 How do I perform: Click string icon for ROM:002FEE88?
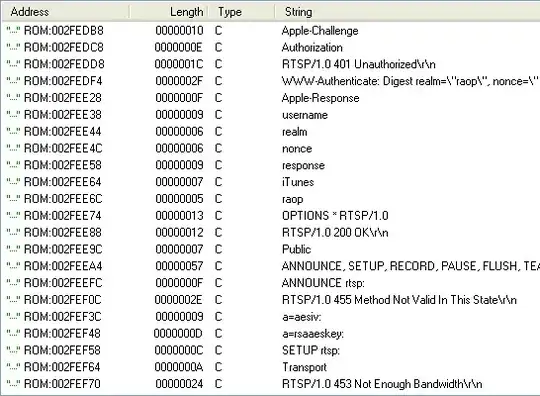[x=13, y=233]
